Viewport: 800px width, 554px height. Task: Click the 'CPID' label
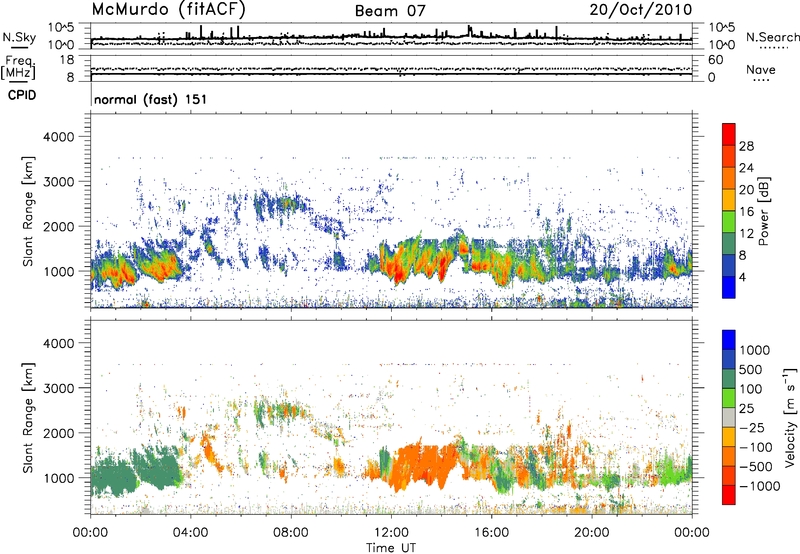(x=22, y=95)
